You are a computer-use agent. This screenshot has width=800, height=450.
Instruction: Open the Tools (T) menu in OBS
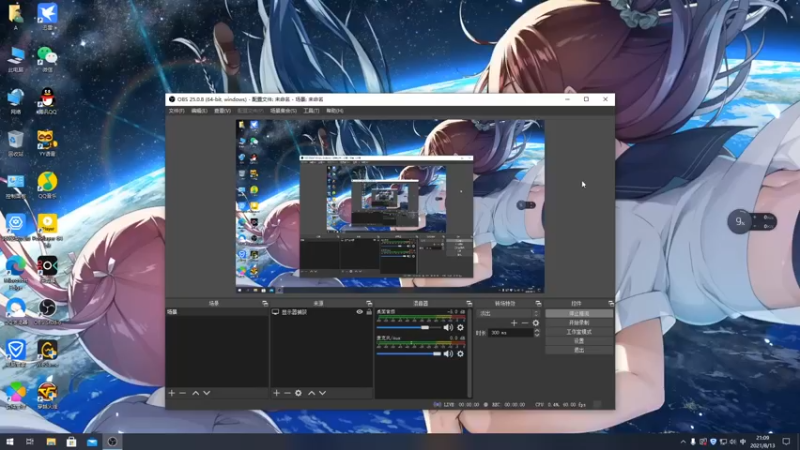[x=311, y=111]
